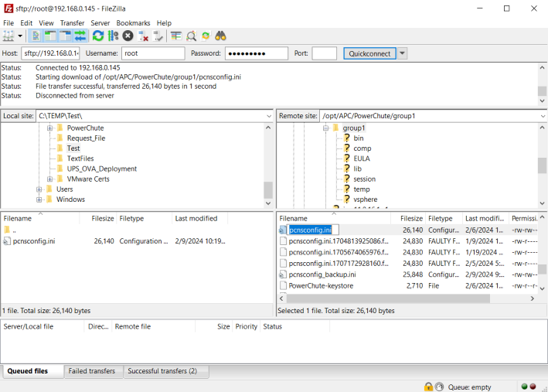Image resolution: width=548 pixels, height=392 pixels.
Task: Select remote file pcnsconfig_backup.ini
Action: tap(322, 274)
